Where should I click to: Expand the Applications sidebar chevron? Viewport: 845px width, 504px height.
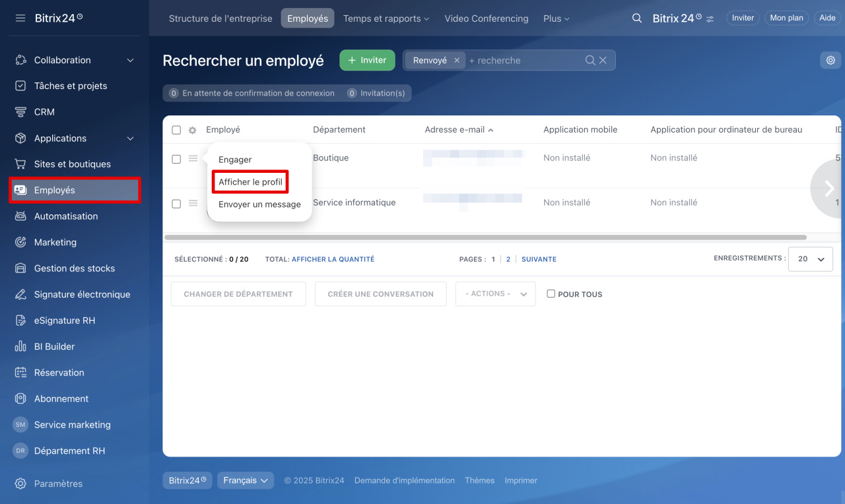130,139
